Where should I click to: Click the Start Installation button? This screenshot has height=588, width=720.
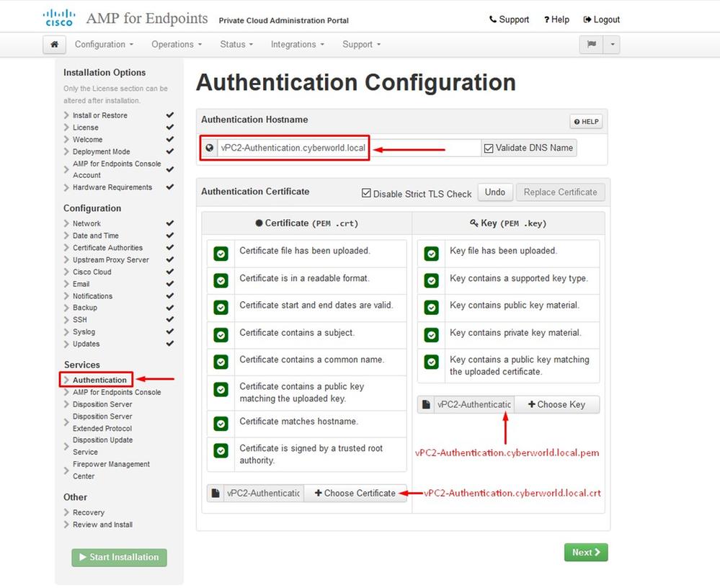click(120, 557)
